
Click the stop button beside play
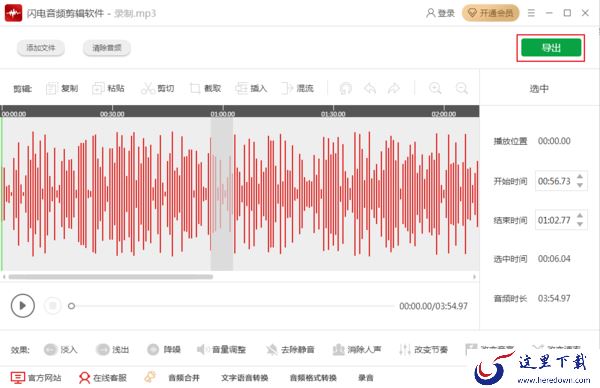tap(52, 305)
